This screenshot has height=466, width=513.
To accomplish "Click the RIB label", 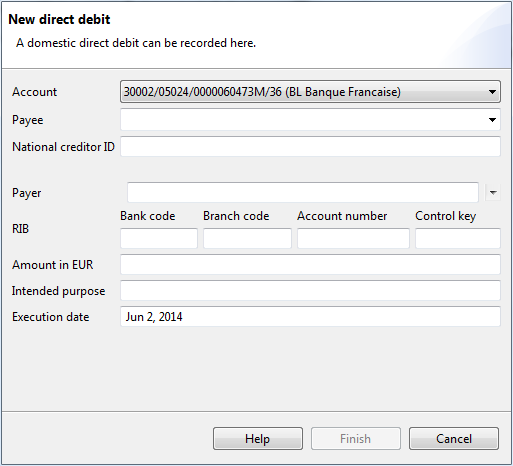I will tap(21, 229).
